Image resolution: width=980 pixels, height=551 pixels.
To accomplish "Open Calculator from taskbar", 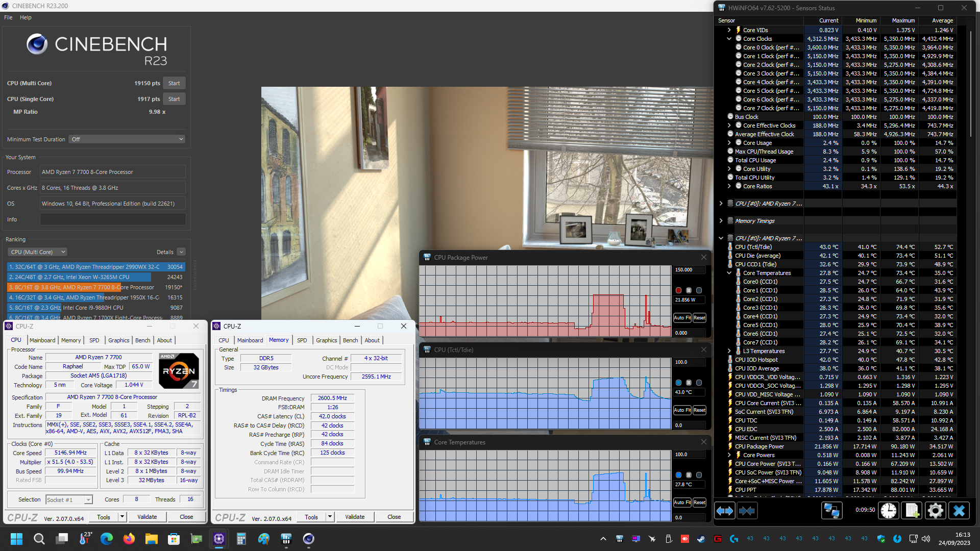I will tap(241, 539).
